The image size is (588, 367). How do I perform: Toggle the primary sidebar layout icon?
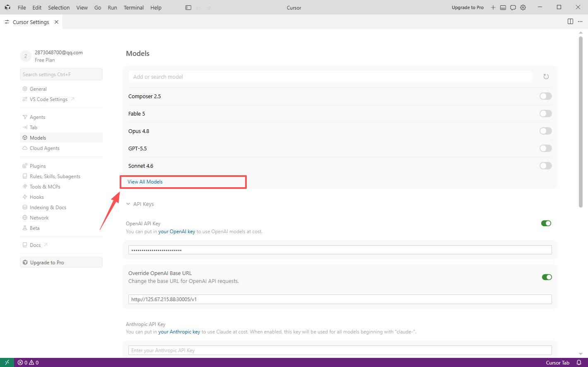(x=188, y=7)
